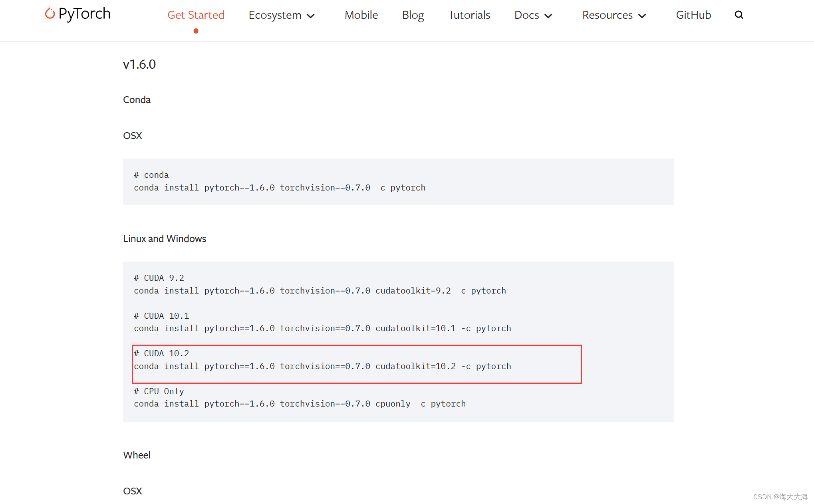This screenshot has width=814, height=504.
Task: Click the cpuonly install command
Action: point(300,404)
